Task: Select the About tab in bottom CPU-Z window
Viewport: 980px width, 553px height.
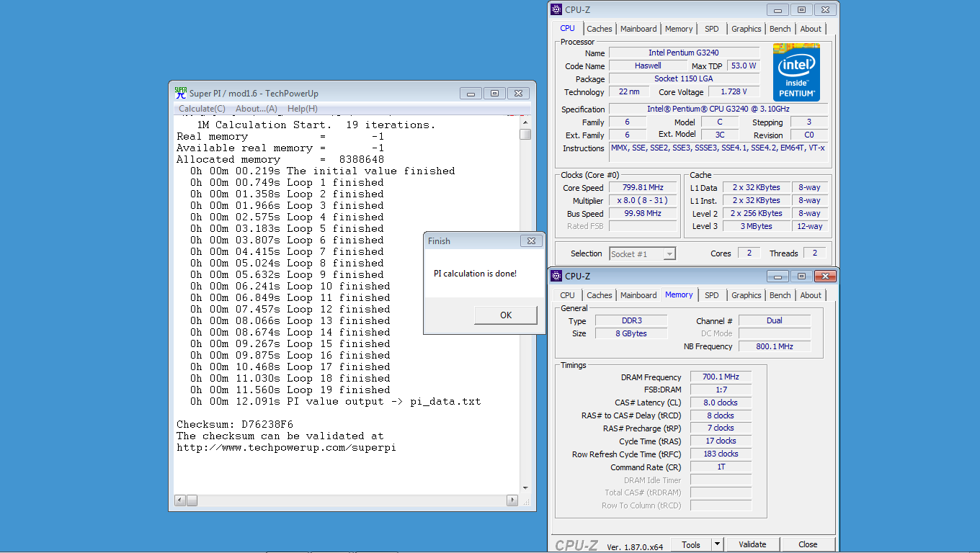Action: [x=811, y=296]
